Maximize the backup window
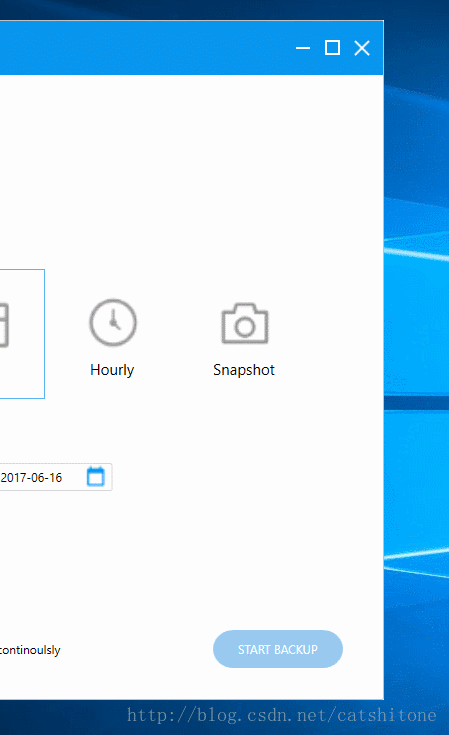The image size is (449, 735). (x=332, y=48)
